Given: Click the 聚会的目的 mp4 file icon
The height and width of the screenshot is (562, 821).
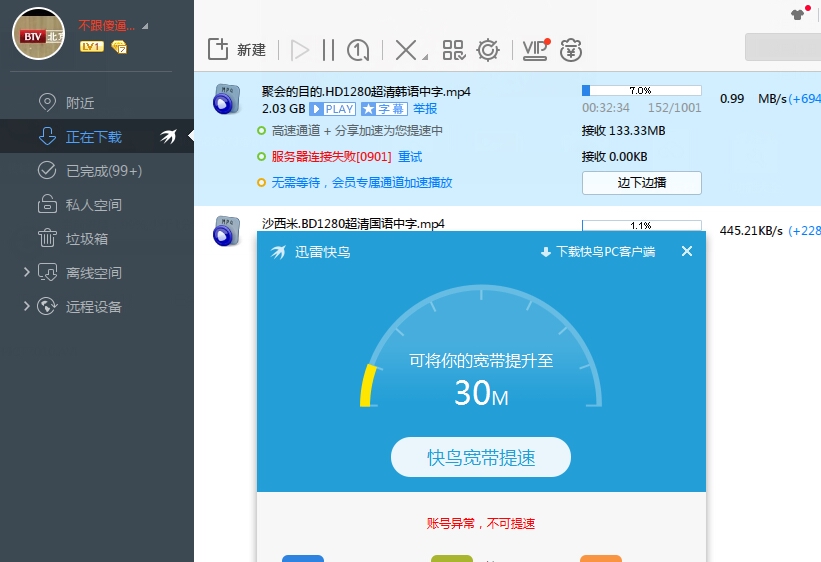Looking at the screenshot, I should point(227,98).
